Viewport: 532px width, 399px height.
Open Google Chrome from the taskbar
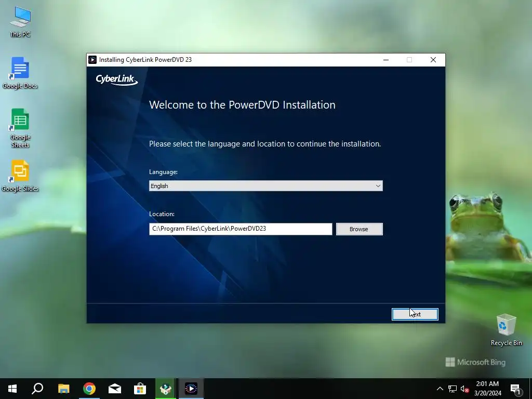(89, 389)
